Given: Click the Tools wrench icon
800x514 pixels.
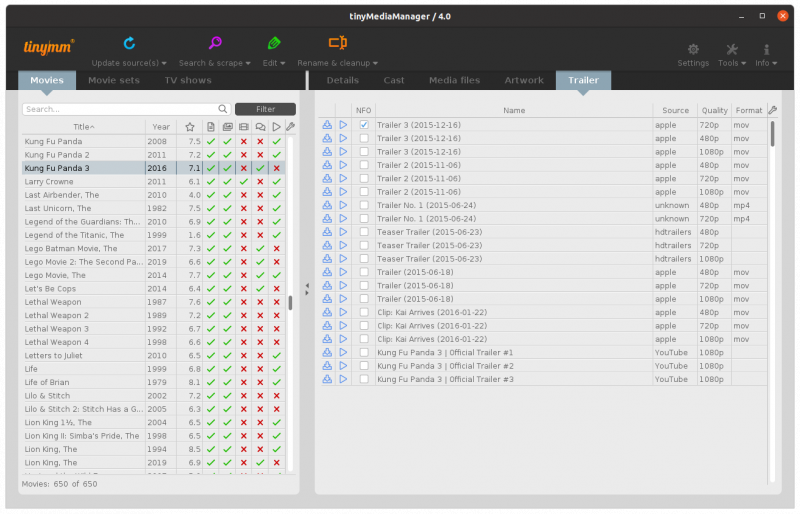Looking at the screenshot, I should click(x=732, y=50).
